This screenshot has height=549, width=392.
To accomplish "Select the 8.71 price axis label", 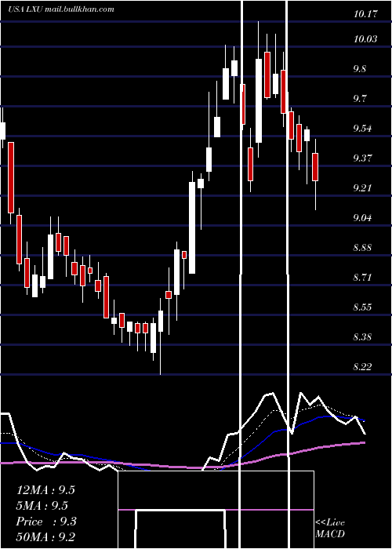I will click(x=362, y=278).
